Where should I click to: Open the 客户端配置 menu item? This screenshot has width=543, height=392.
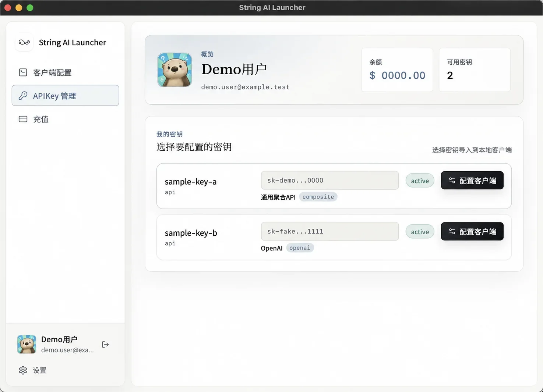click(65, 72)
